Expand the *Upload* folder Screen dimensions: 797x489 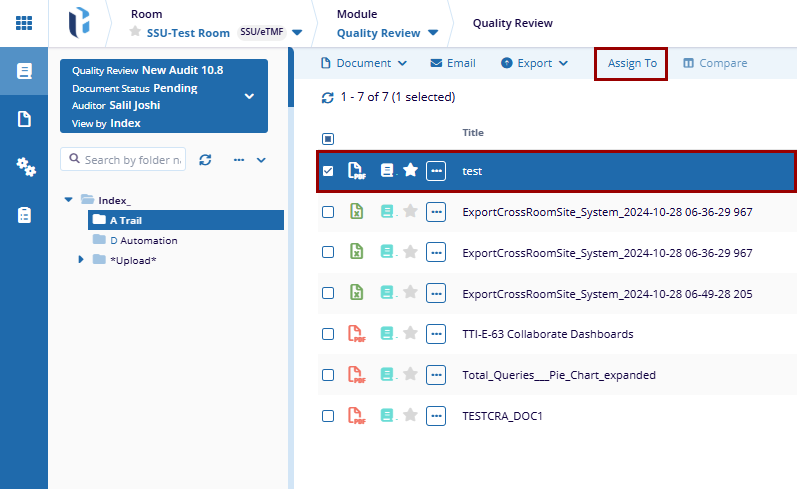(82, 260)
